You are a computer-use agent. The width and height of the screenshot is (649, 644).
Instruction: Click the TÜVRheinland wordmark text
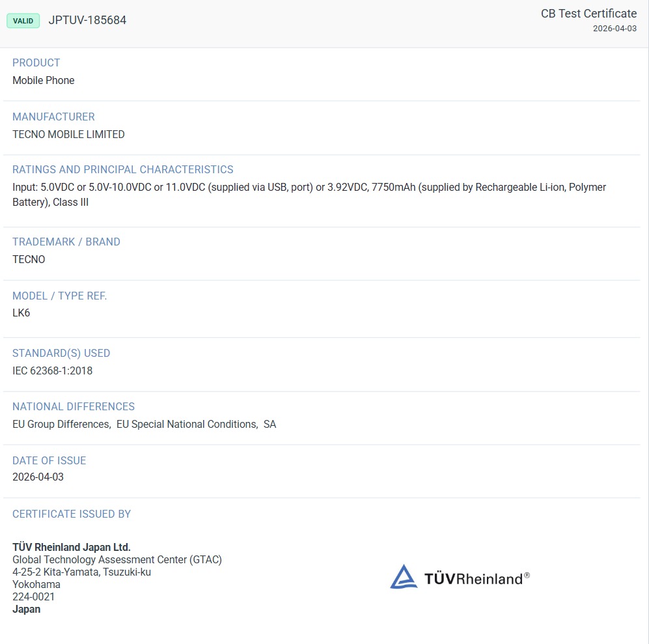coord(474,579)
